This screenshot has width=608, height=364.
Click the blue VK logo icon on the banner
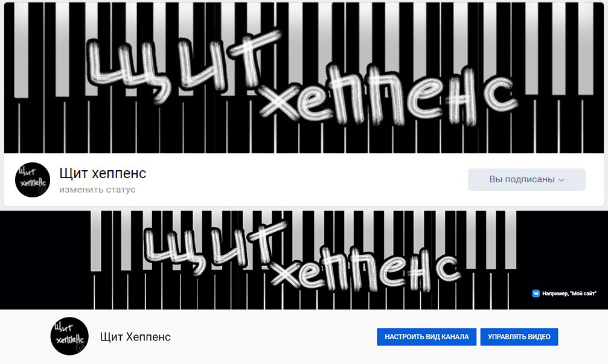[536, 293]
